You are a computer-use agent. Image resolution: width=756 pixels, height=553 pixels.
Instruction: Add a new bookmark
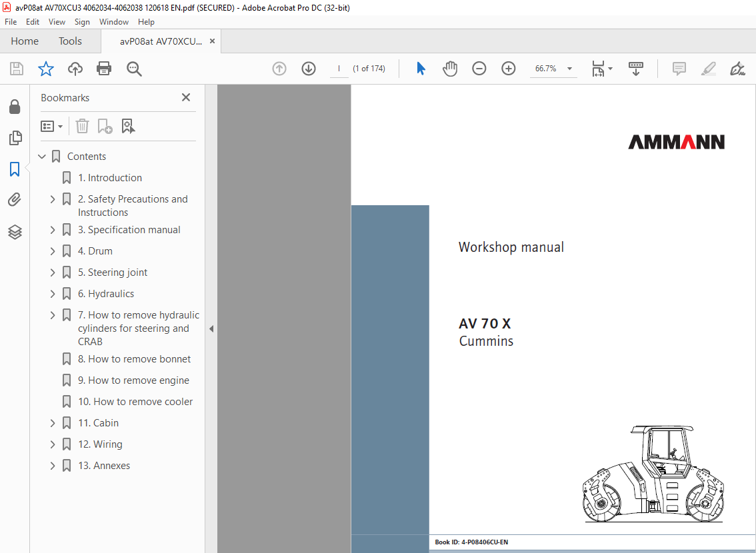(105, 126)
